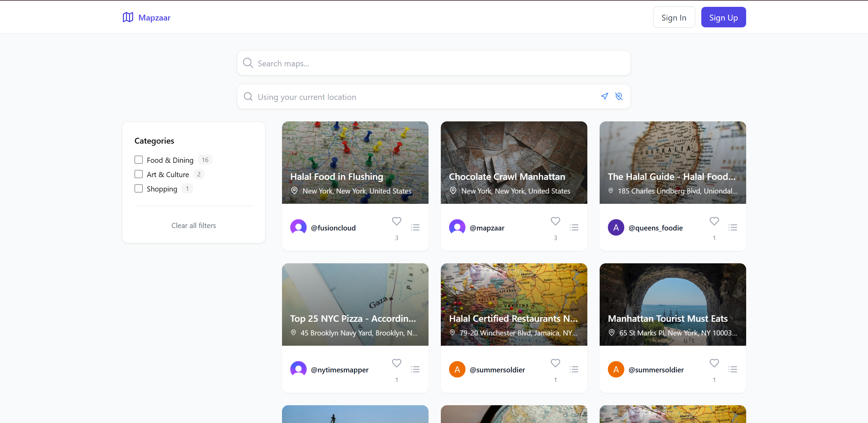Check the Food & Dining category
The height and width of the screenshot is (423, 868).
coord(139,160)
